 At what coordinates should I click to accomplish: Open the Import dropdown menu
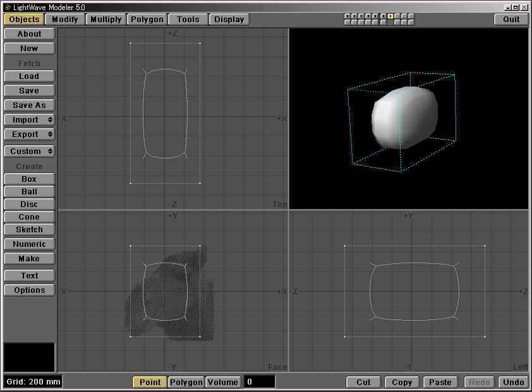(29, 120)
